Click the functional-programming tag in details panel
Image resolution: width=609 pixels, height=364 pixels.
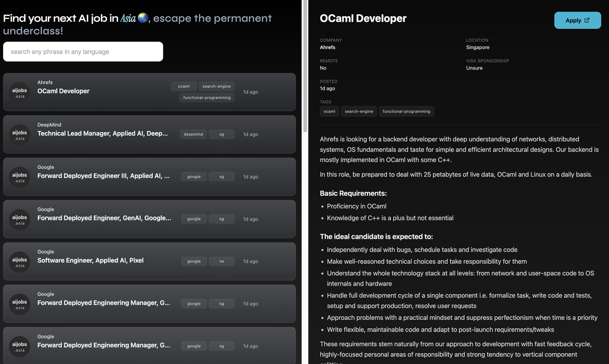[407, 112]
